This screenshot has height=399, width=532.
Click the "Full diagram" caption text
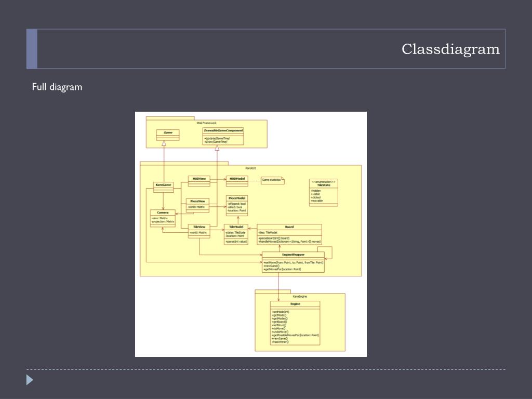pos(57,87)
